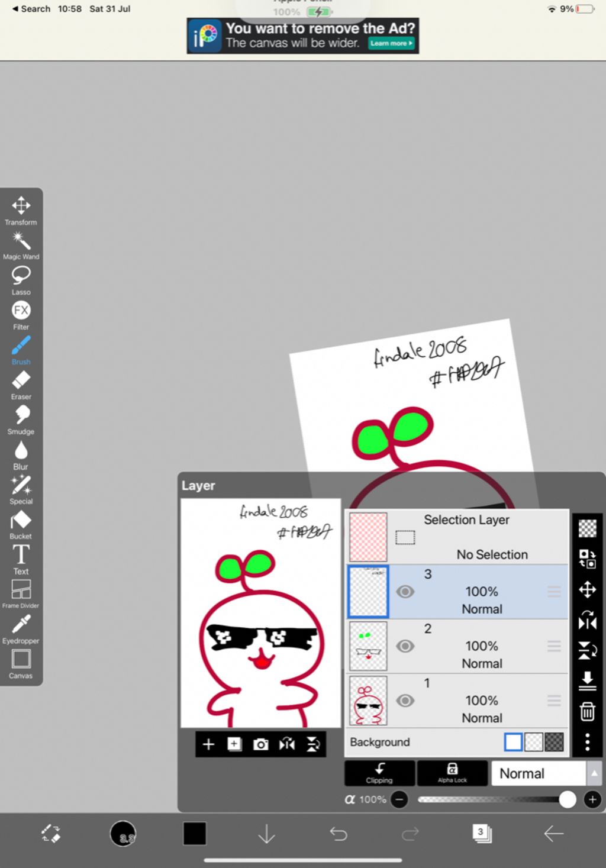The height and width of the screenshot is (868, 606).
Task: Tap Learn more in the ad banner
Action: pyautogui.click(x=391, y=43)
